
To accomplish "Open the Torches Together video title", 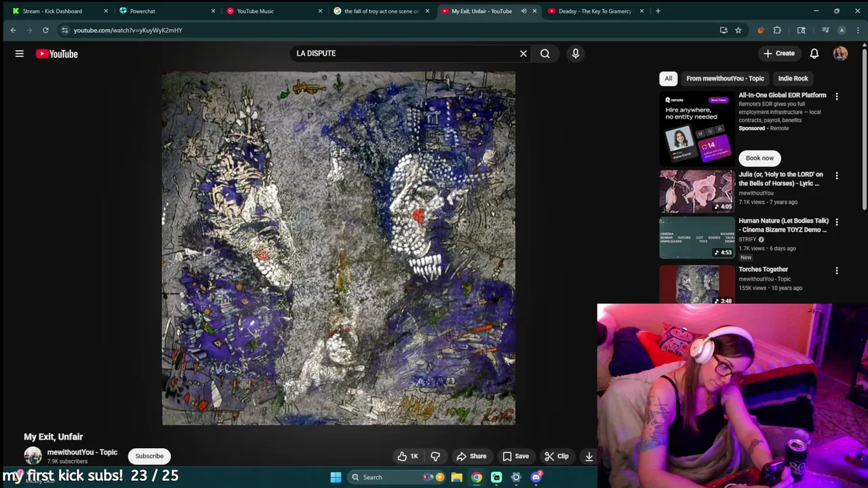I will (x=764, y=270).
